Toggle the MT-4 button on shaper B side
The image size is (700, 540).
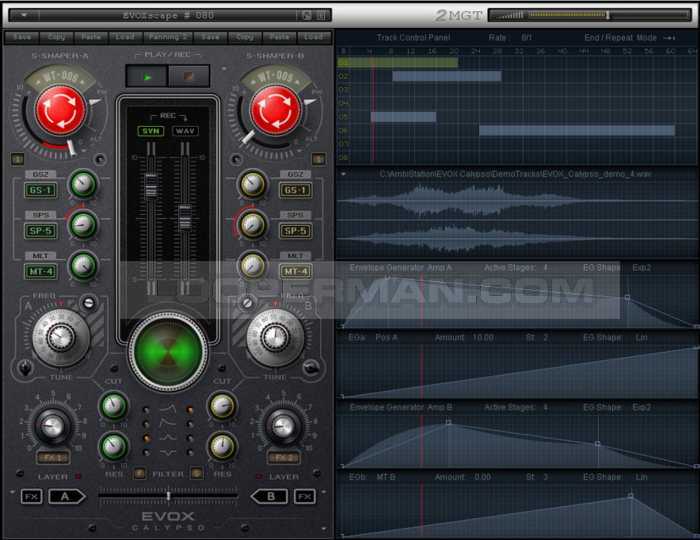[x=296, y=271]
